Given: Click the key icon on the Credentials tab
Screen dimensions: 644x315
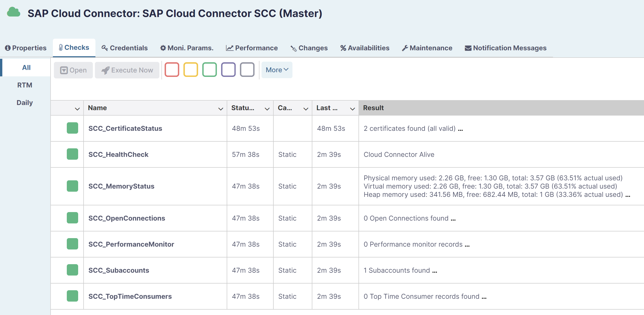Looking at the screenshot, I should coord(105,48).
